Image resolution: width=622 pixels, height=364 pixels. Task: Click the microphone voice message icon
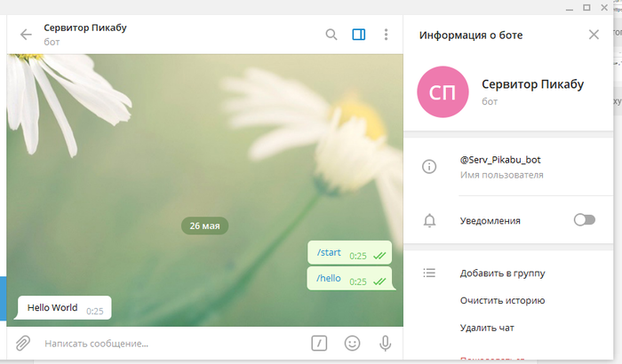386,343
